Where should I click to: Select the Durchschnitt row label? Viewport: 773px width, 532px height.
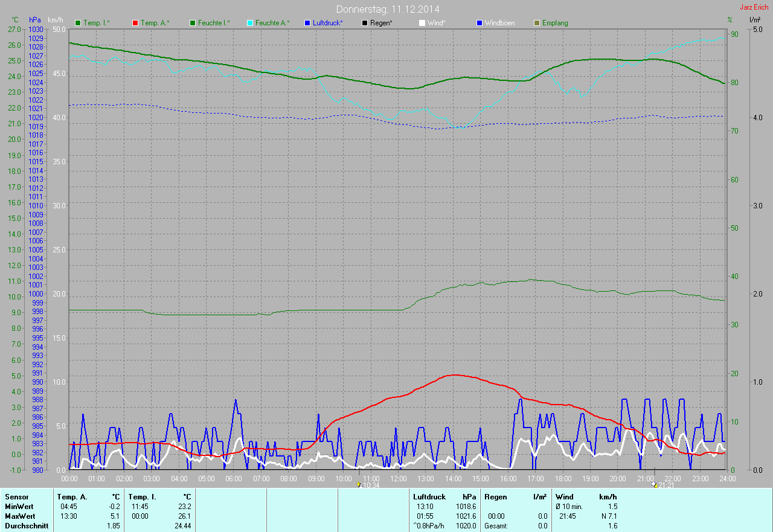(27, 526)
